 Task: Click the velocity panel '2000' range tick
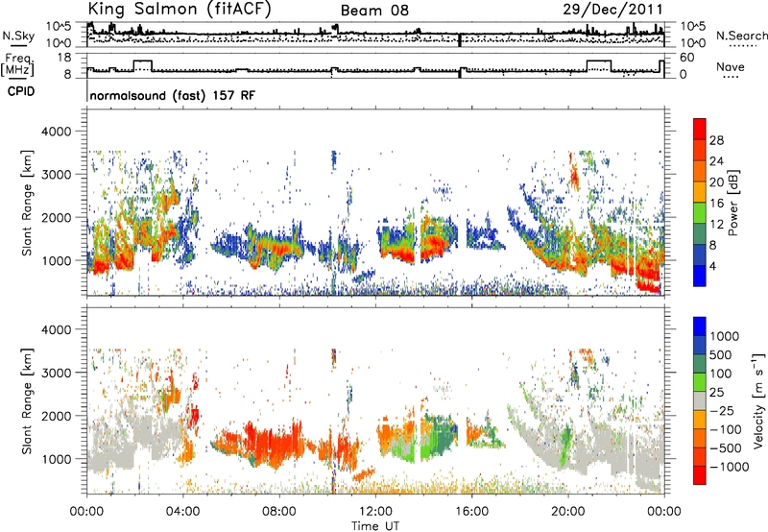tap(56, 416)
